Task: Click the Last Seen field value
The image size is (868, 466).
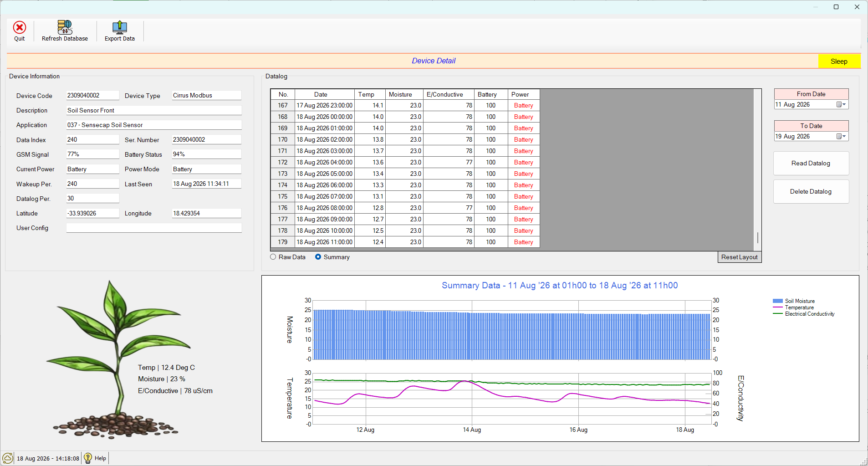Action: pos(206,184)
